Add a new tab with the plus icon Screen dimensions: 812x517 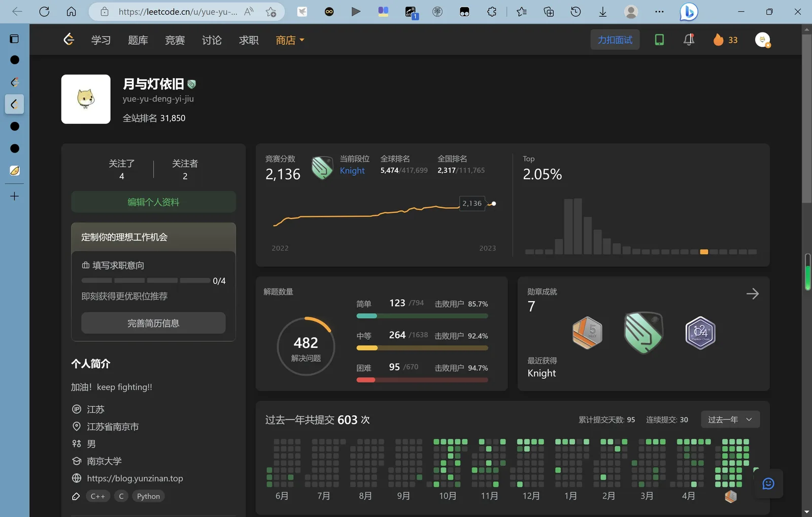tap(14, 196)
